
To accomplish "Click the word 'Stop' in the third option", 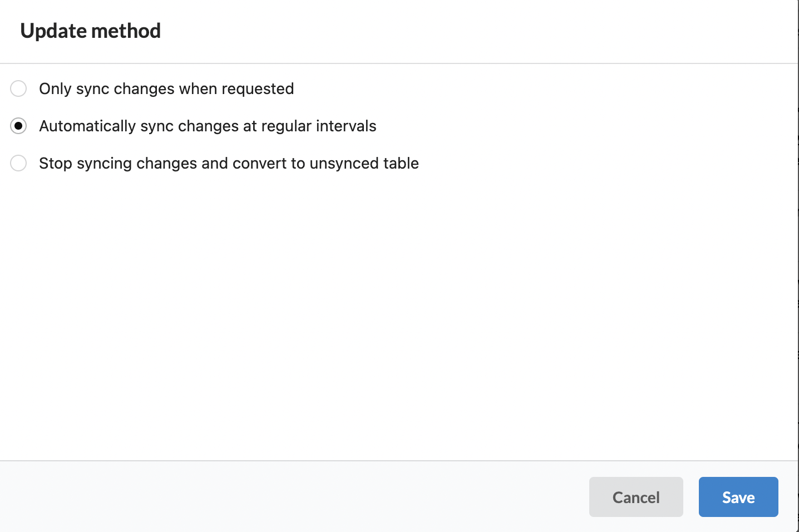I will coord(56,164).
